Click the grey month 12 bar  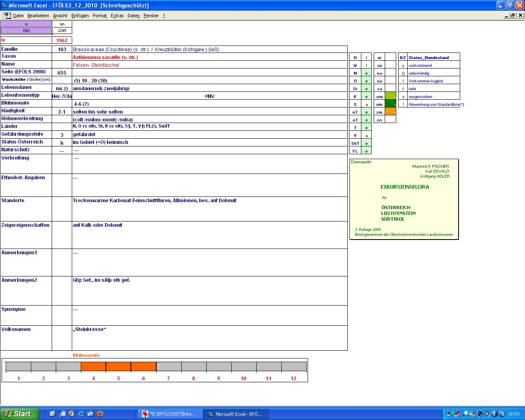(x=294, y=366)
